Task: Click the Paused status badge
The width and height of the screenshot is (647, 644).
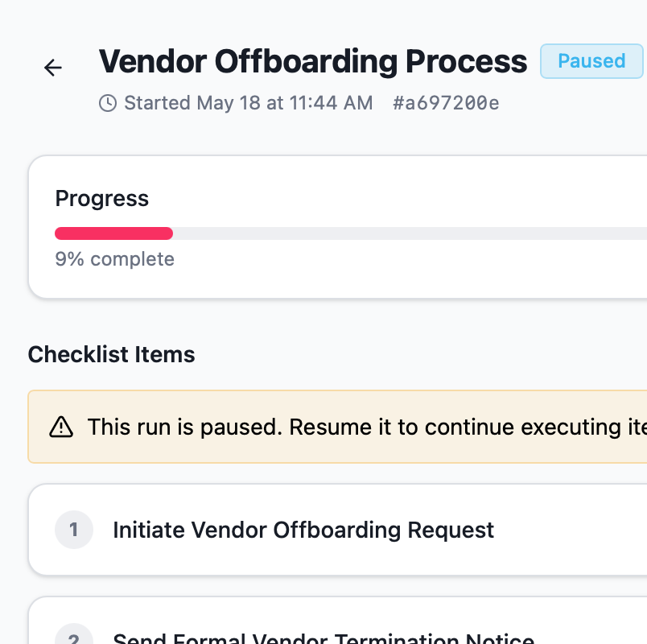Action: pos(591,61)
